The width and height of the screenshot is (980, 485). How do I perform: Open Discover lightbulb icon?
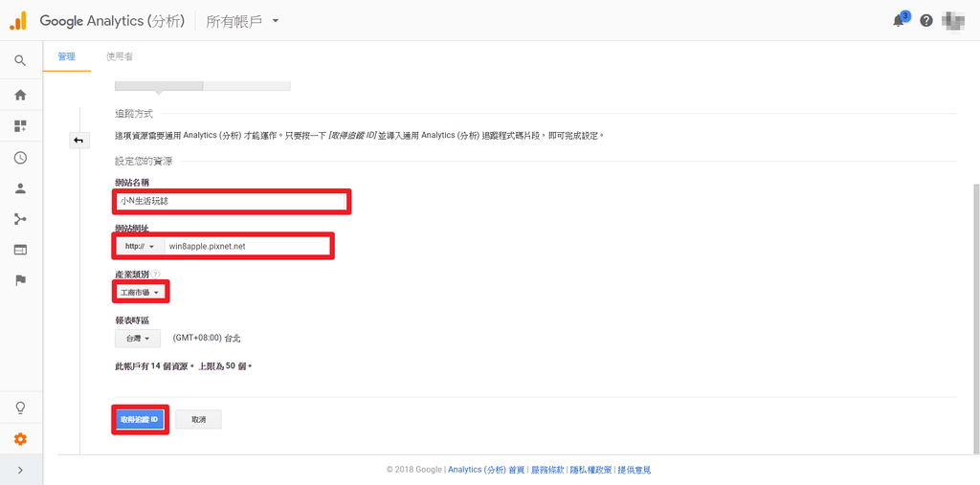tap(21, 408)
